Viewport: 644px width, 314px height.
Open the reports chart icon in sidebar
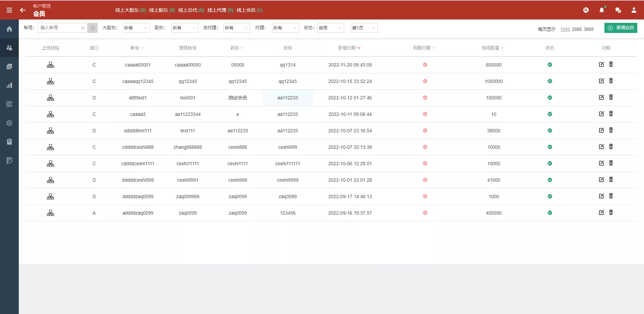[x=9, y=85]
